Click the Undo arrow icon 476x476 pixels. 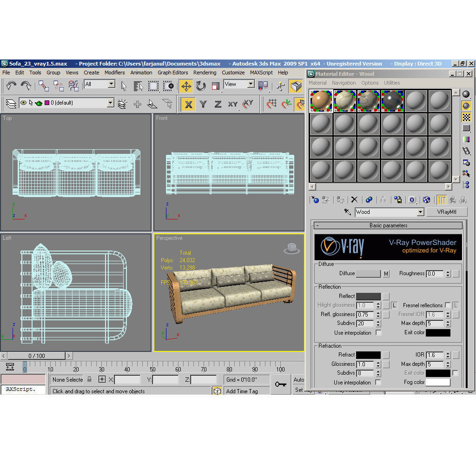coord(12,86)
